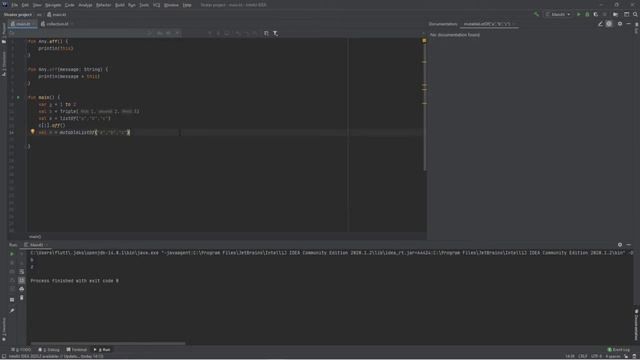The image size is (640, 360).
Task: Open the Edit menu
Action: [x=25, y=5]
